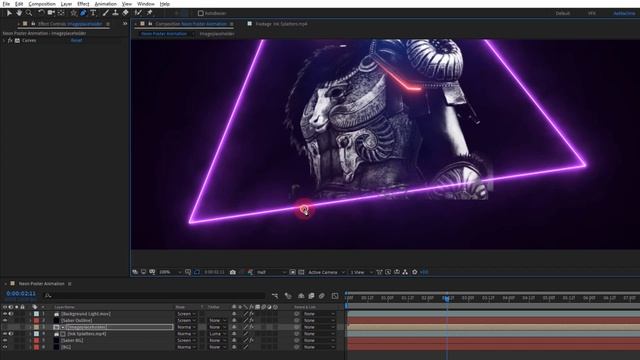Open magnification 200% dropdown
Screen dimensions: 640x360
pos(170,272)
